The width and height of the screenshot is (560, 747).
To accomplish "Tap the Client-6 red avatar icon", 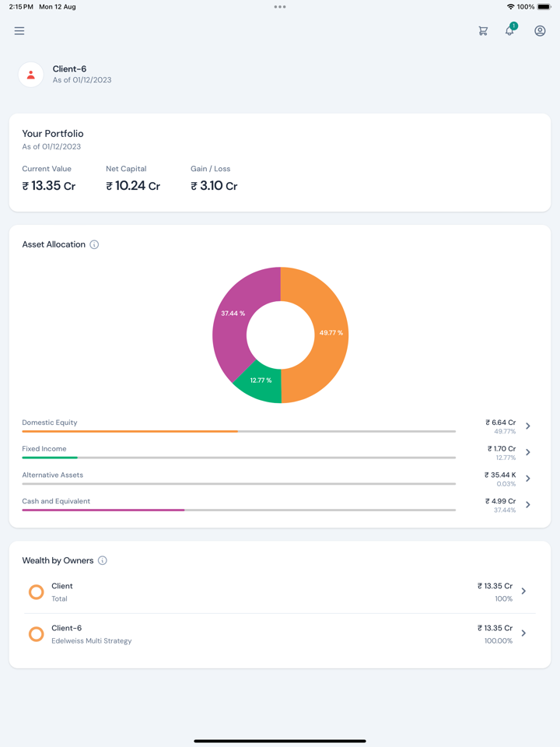I will coord(31,75).
